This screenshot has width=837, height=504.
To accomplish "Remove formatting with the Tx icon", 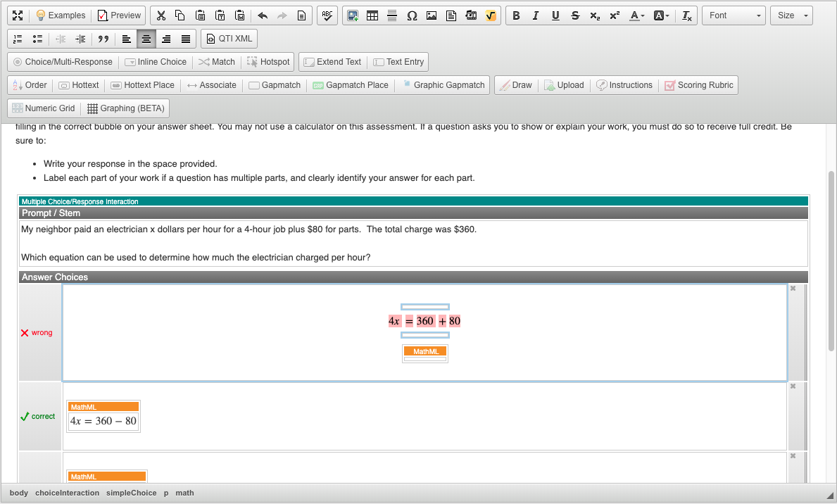I will (x=687, y=15).
